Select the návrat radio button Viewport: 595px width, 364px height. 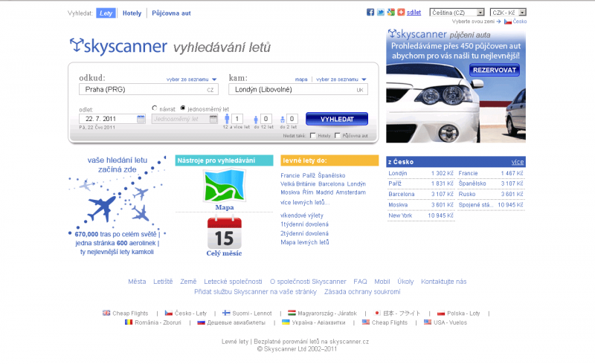[155, 108]
